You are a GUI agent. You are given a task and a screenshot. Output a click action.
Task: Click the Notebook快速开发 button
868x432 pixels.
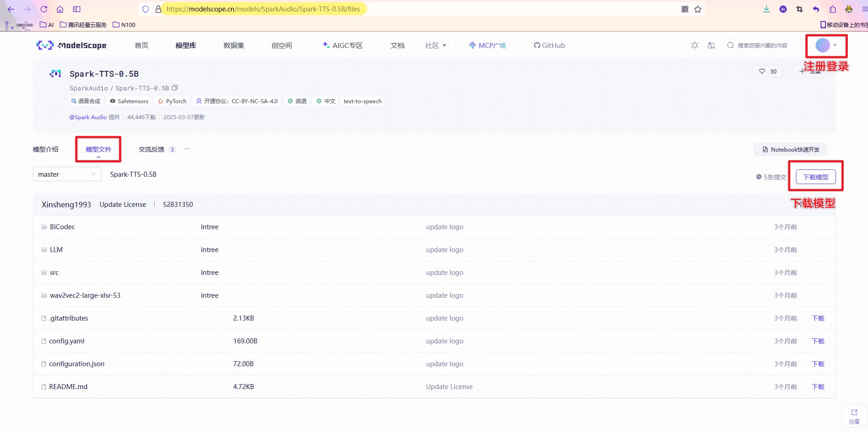tap(790, 149)
